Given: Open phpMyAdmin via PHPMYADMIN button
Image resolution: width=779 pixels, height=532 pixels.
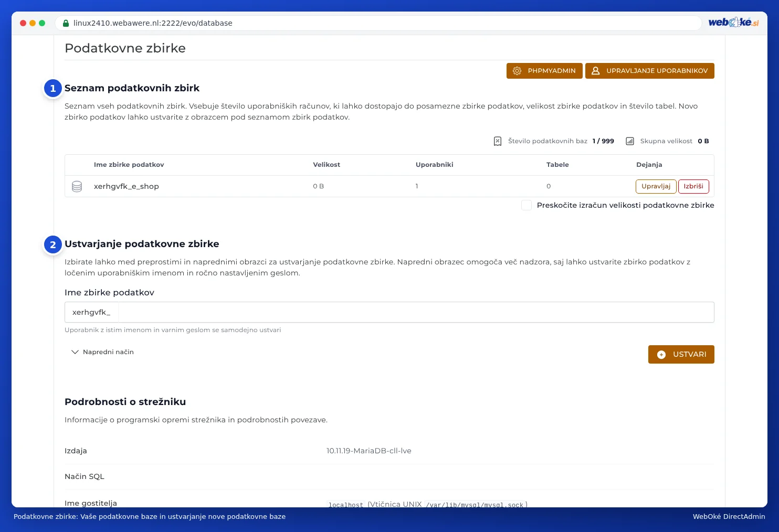Looking at the screenshot, I should pyautogui.click(x=544, y=71).
